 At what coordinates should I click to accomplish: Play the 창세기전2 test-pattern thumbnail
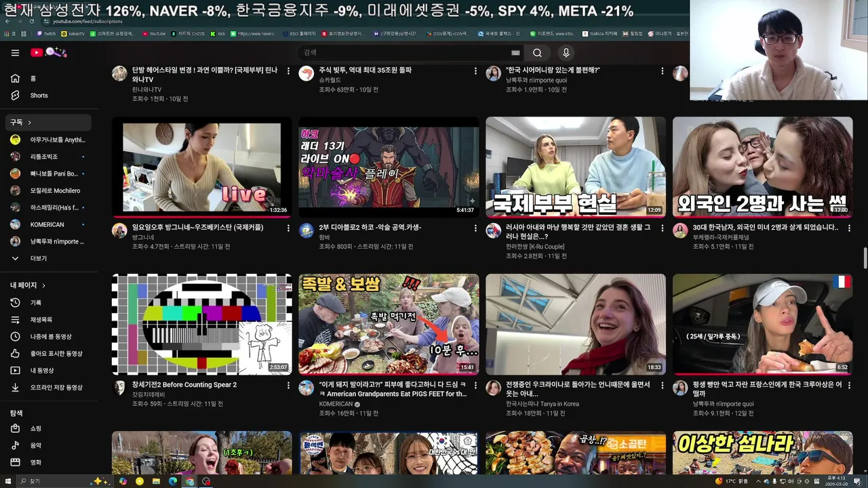pos(202,325)
